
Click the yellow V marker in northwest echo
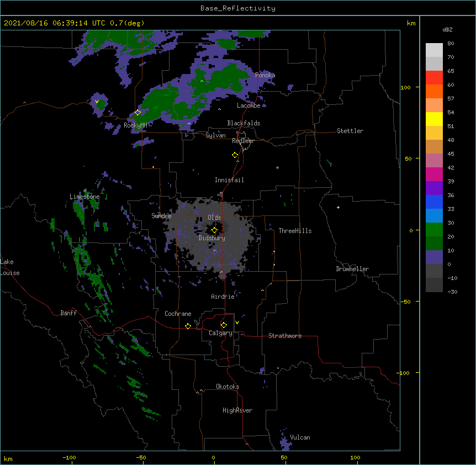[97, 102]
